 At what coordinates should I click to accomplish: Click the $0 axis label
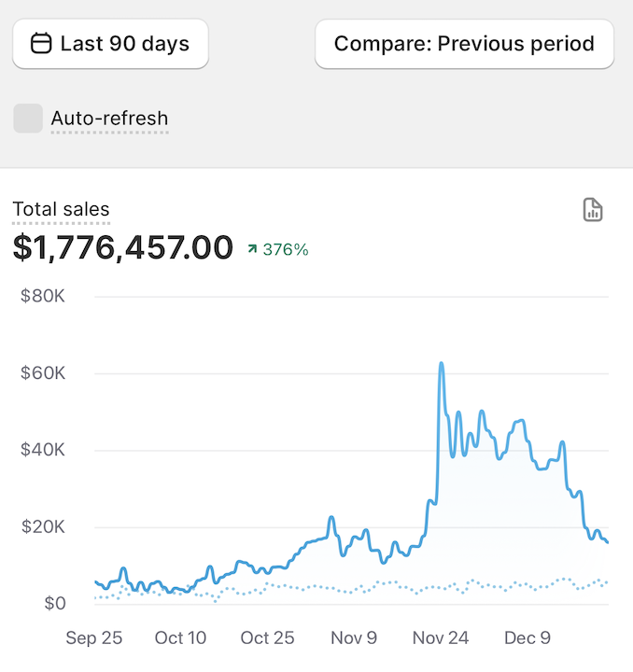pyautogui.click(x=55, y=604)
